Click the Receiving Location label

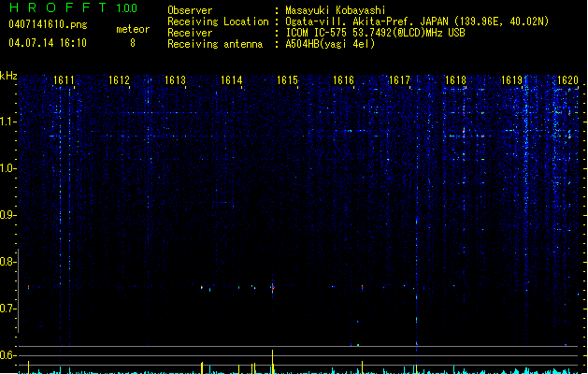point(218,22)
